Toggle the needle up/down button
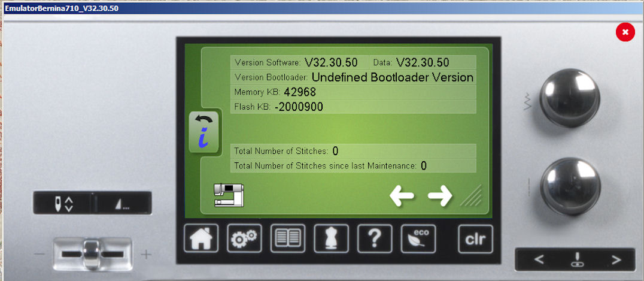Viewport: 644px width, 281px height. coord(63,203)
